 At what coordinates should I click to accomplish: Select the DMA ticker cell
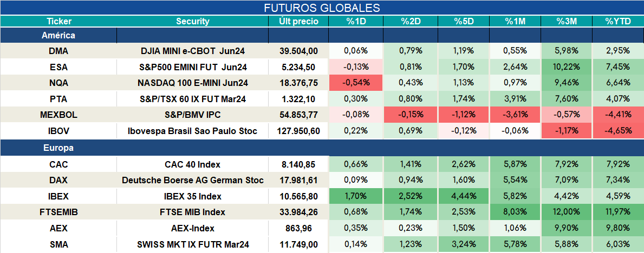coord(58,51)
